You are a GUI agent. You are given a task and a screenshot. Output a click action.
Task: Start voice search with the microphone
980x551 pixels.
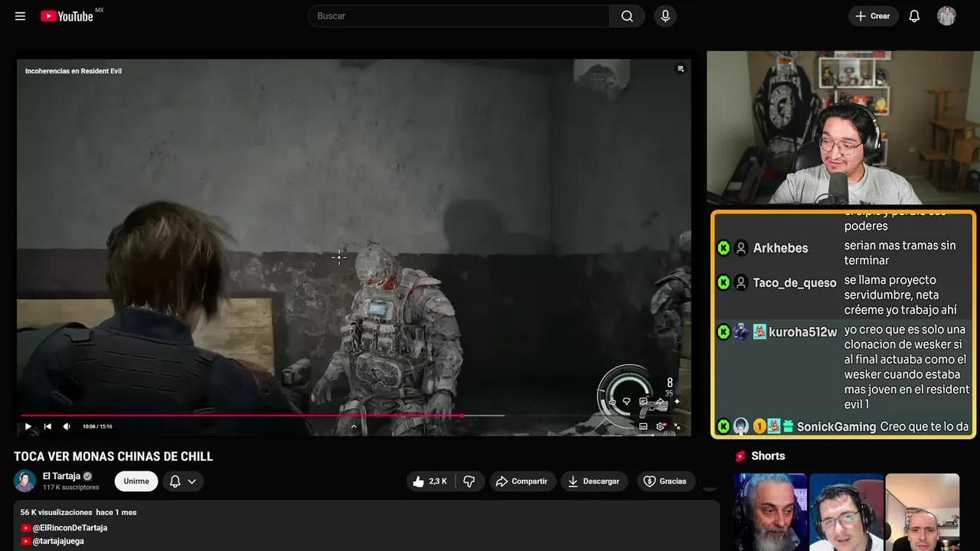point(665,16)
